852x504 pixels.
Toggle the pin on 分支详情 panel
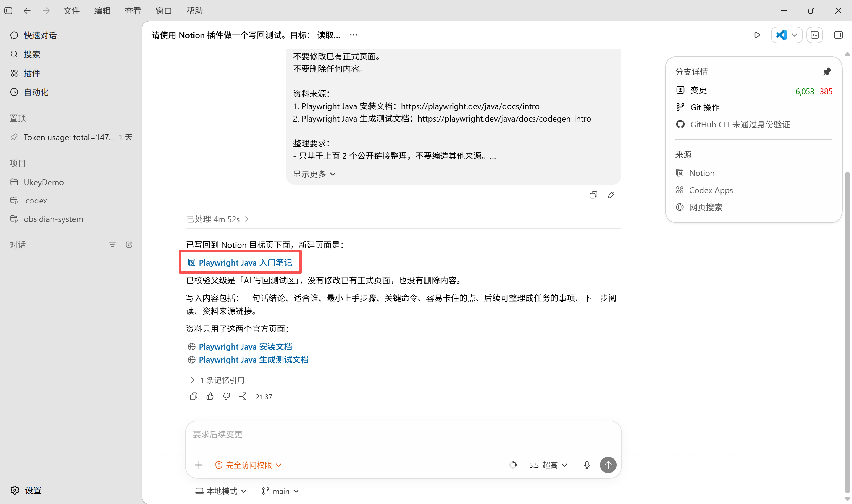click(827, 72)
